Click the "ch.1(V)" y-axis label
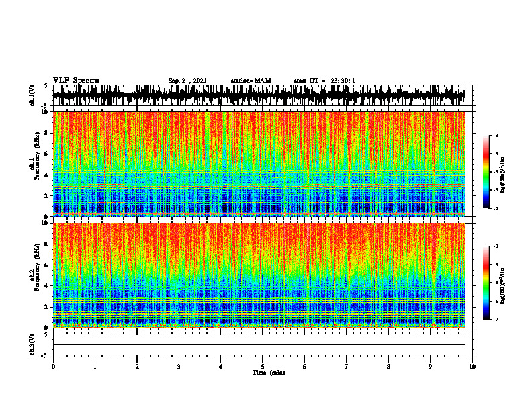Image resolution: width=532 pixels, height=411 pixels. point(32,95)
